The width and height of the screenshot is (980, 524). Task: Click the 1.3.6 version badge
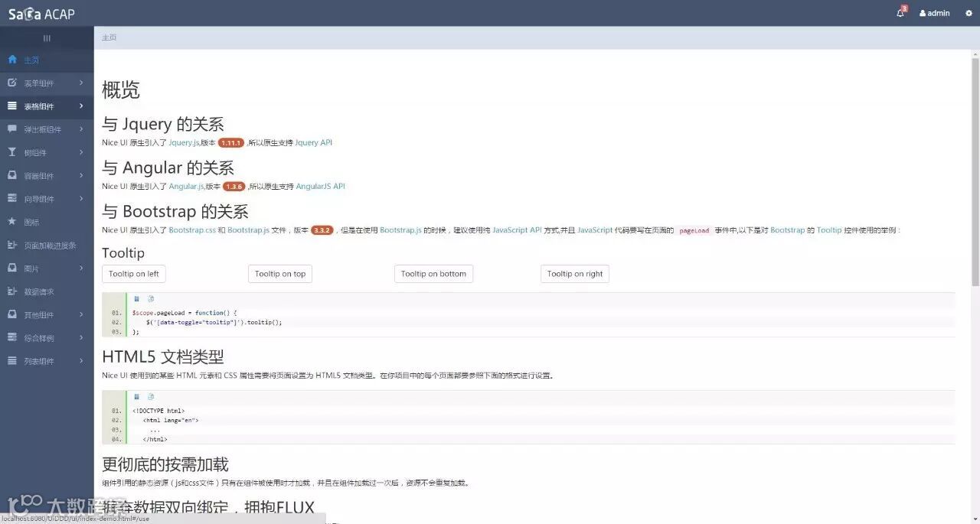point(234,187)
